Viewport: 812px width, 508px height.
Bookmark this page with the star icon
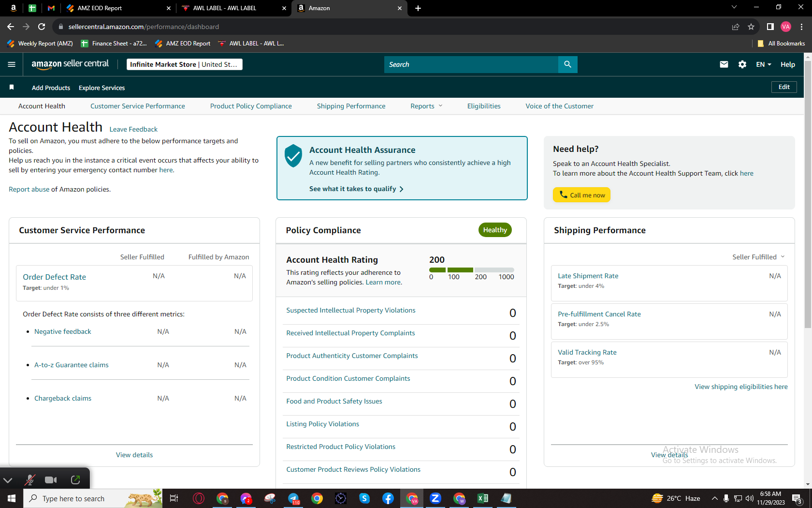[x=751, y=27]
